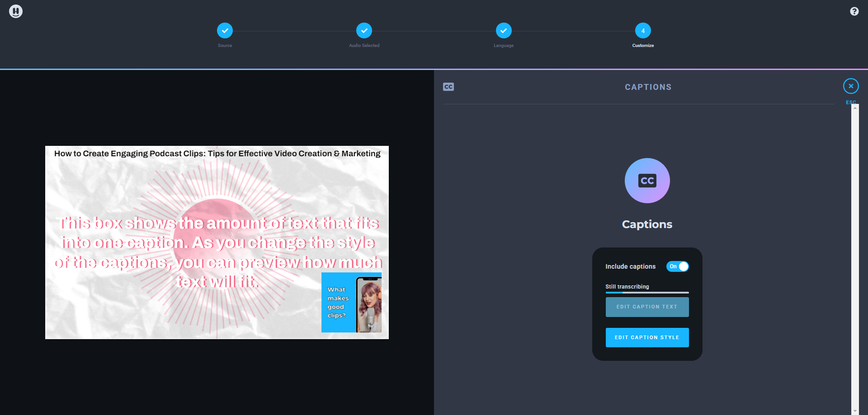Click the Still transcribing progress bar
Image resolution: width=868 pixels, height=415 pixels.
(x=647, y=293)
